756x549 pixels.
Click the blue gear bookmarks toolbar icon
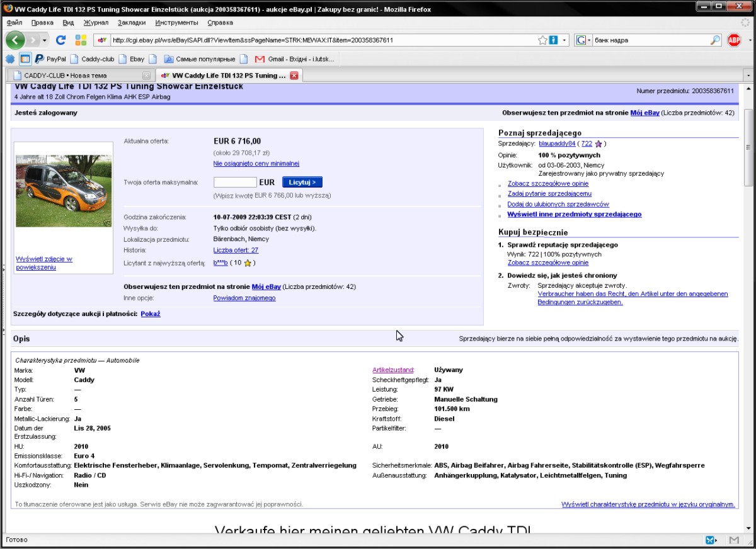[x=10, y=59]
